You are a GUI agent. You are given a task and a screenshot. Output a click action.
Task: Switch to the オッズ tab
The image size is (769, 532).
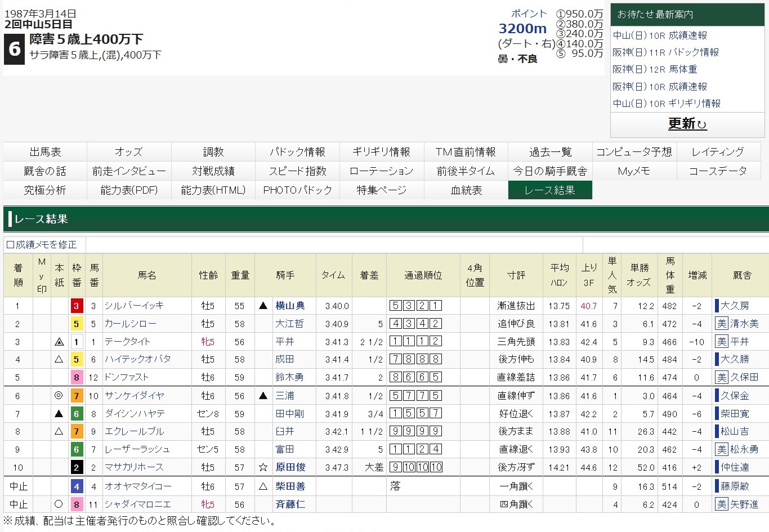click(129, 152)
